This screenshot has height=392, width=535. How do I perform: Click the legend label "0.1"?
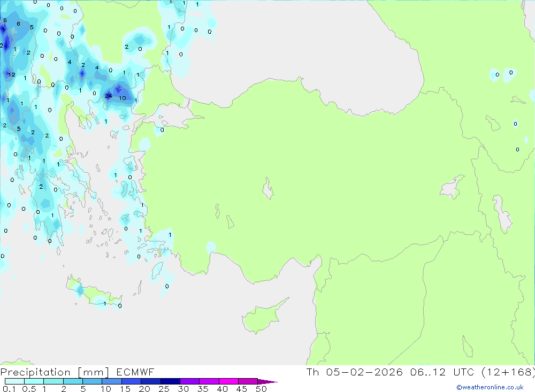[9, 389]
